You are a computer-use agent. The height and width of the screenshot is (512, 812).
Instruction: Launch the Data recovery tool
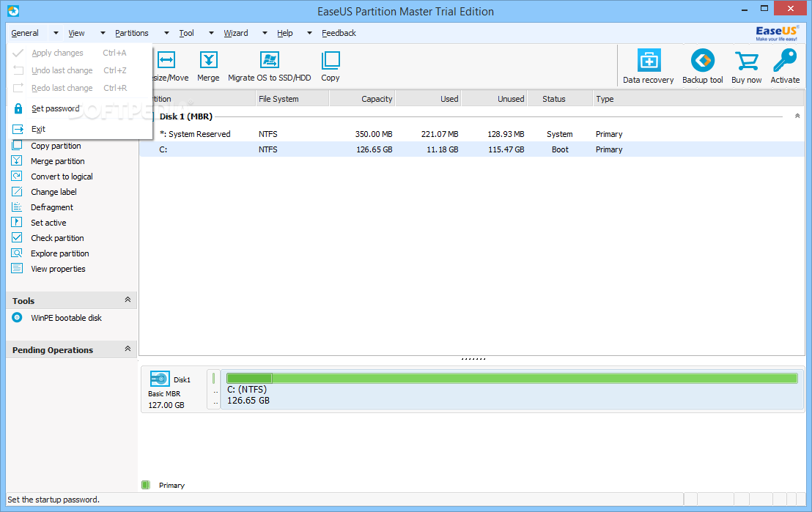(649, 60)
